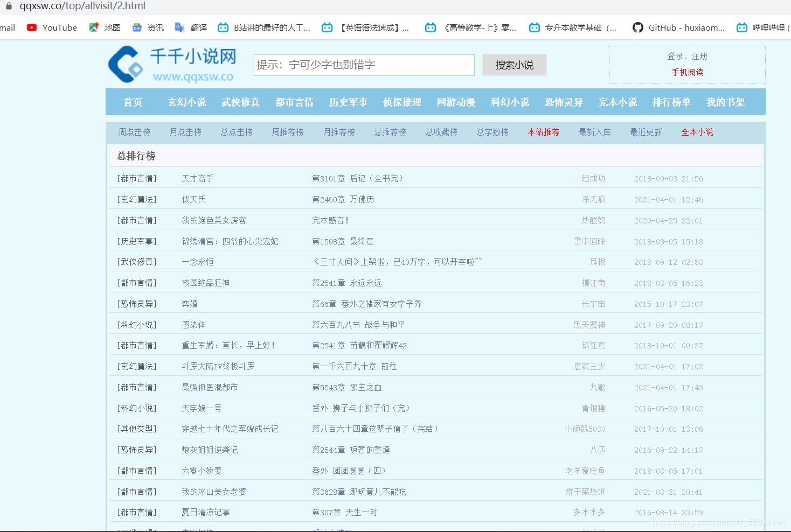Viewport: 791px width, 532px height.
Task: Open the 地图 maps bookmark
Action: tap(105, 27)
